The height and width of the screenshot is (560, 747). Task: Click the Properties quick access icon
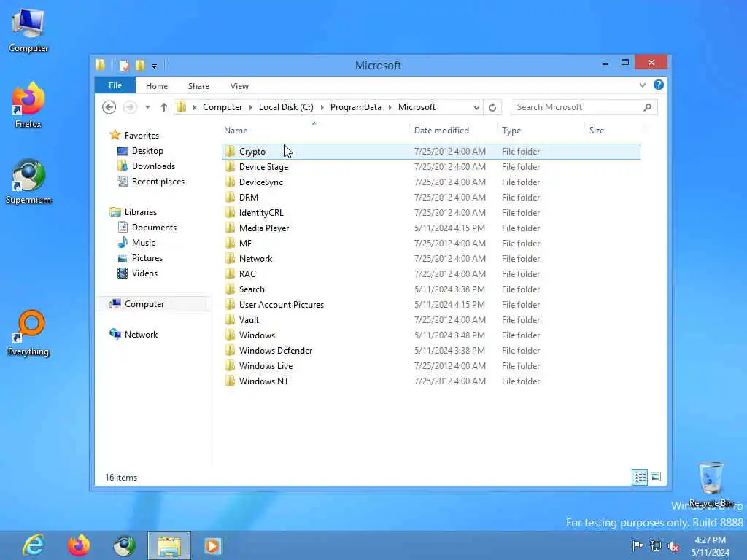coord(124,65)
